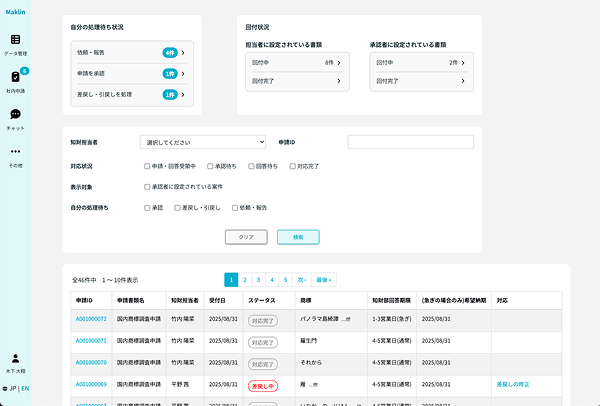This screenshot has height=406, width=600.
Task: Click the chevron arrow beside 依頼・報告
Action: coord(183,51)
